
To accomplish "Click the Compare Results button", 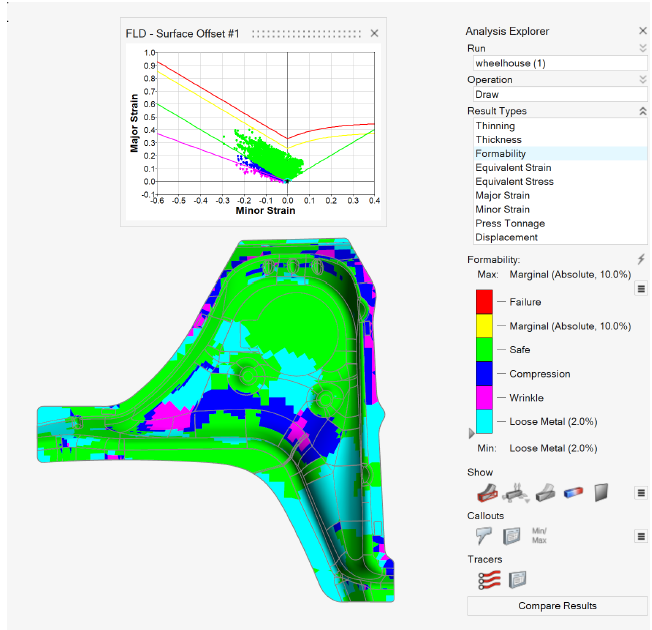I will coord(557,605).
